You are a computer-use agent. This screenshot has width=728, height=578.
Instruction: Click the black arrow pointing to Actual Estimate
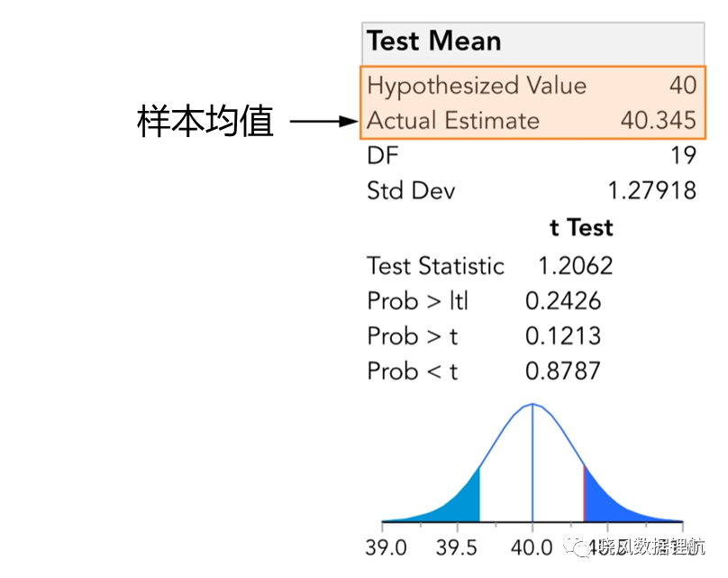324,121
